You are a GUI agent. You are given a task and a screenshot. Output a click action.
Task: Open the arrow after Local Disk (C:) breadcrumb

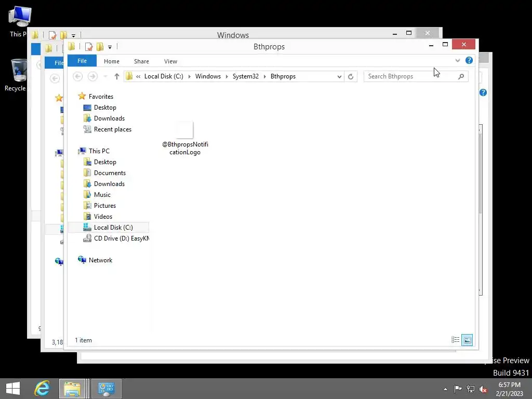[x=189, y=77]
